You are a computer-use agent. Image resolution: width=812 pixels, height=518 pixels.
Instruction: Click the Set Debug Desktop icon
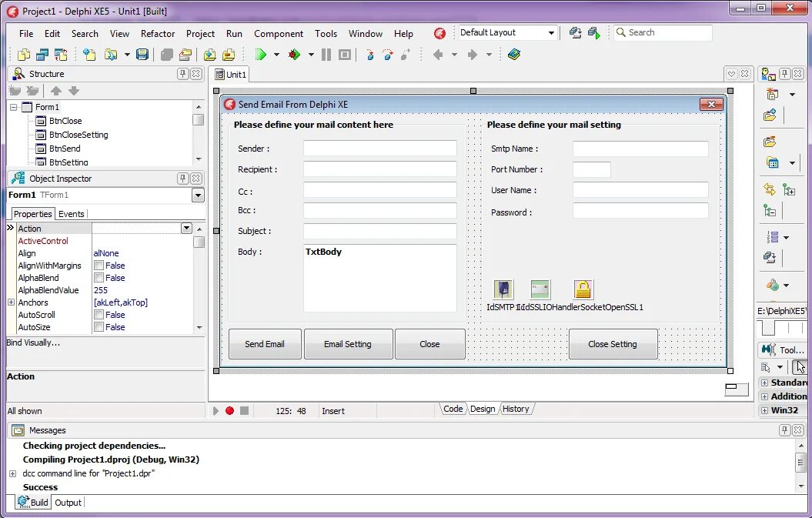(x=594, y=32)
